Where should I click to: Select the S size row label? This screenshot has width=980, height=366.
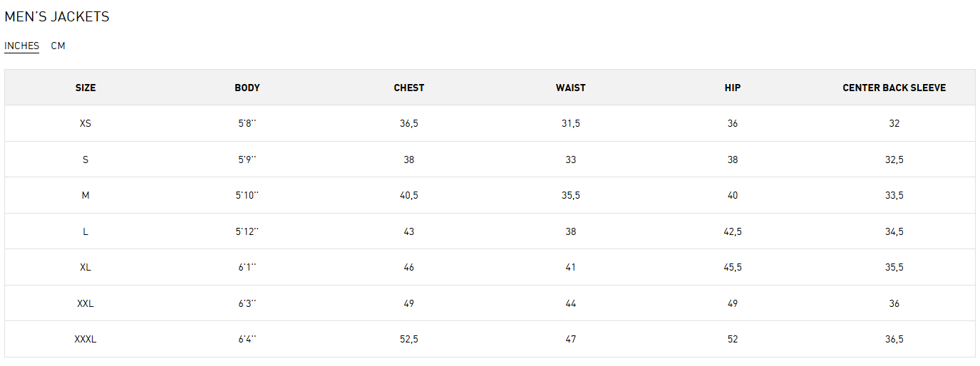(x=86, y=160)
